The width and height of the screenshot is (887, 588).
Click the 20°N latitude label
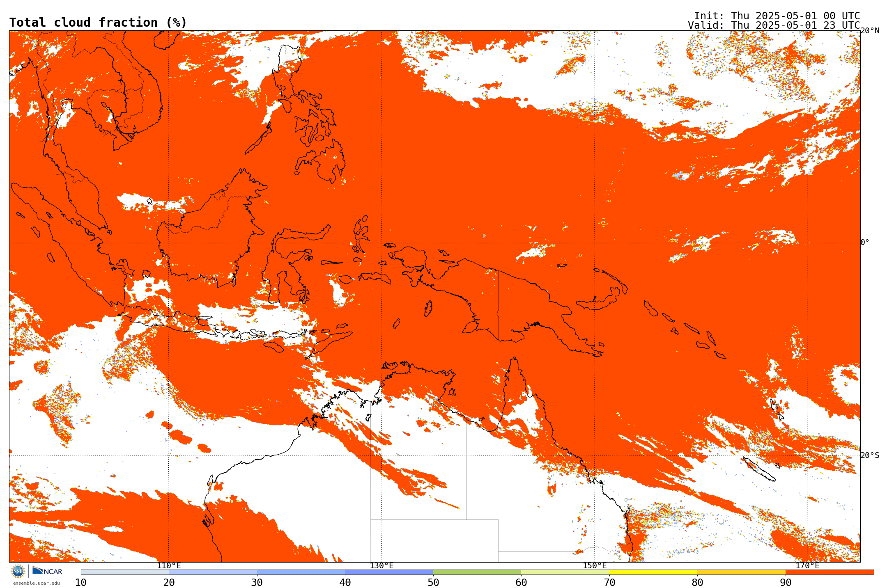point(870,31)
